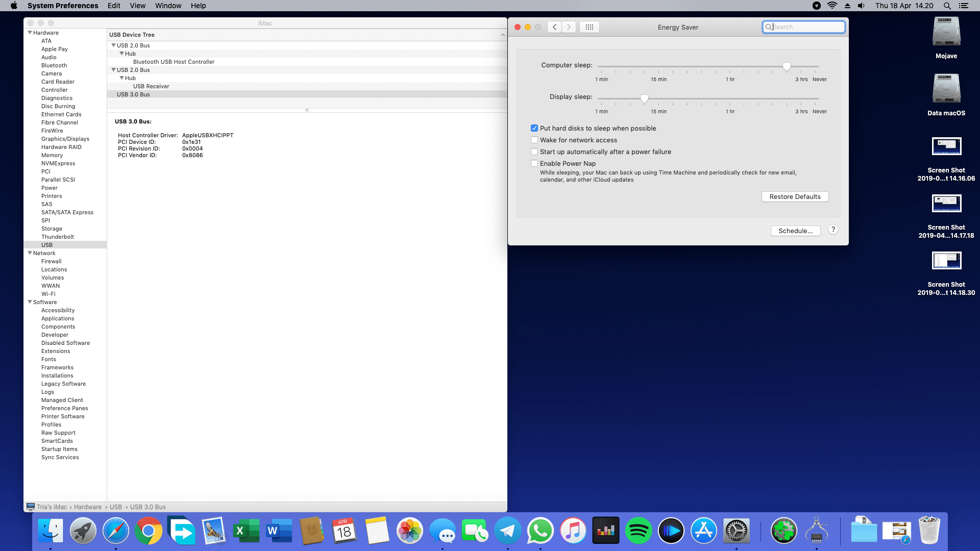Click the Wi-Fi icon in menu bar
Viewport: 980px width, 551px height.
point(832,6)
